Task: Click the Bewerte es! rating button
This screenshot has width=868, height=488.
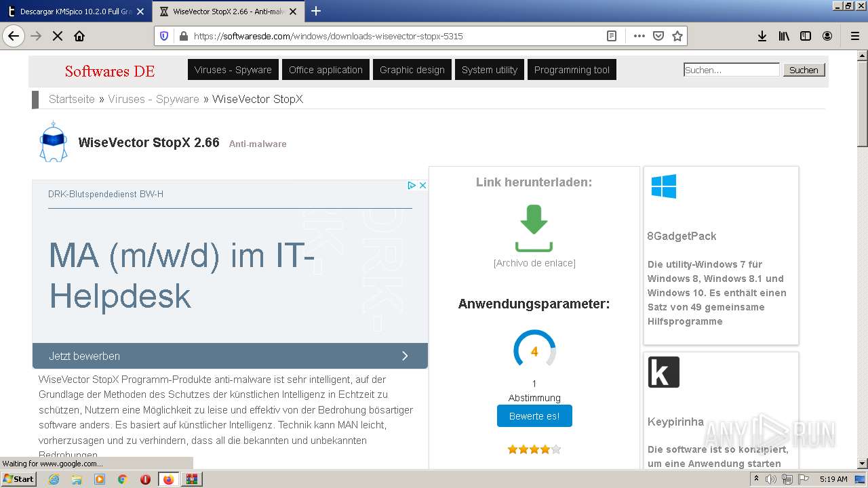Action: click(x=534, y=416)
